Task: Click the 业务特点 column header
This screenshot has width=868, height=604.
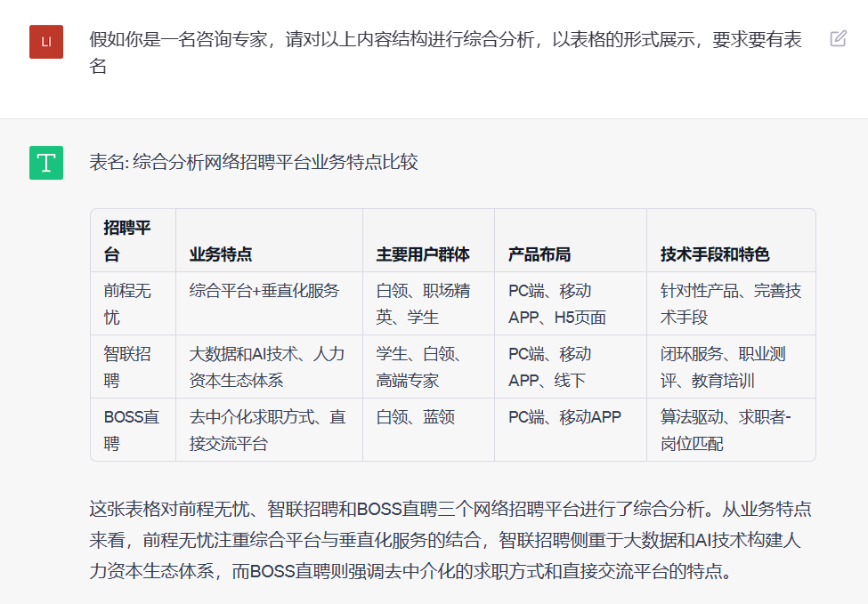Action: pos(269,240)
